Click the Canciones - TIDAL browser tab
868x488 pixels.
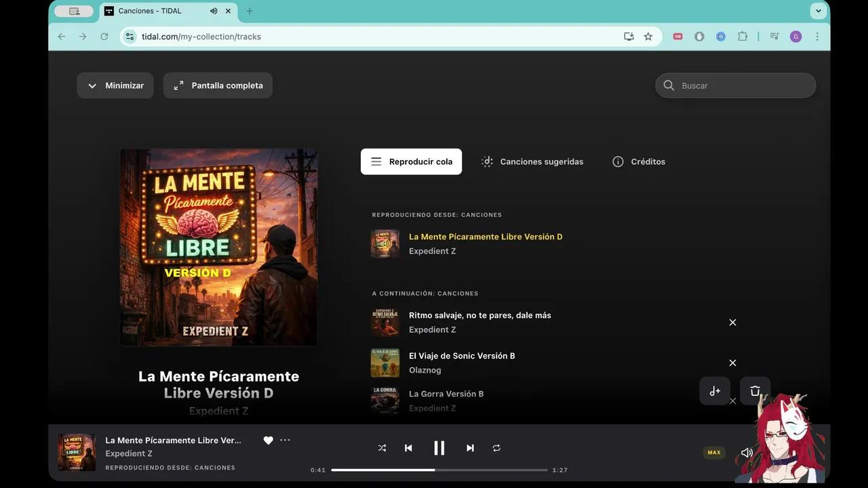click(x=168, y=11)
